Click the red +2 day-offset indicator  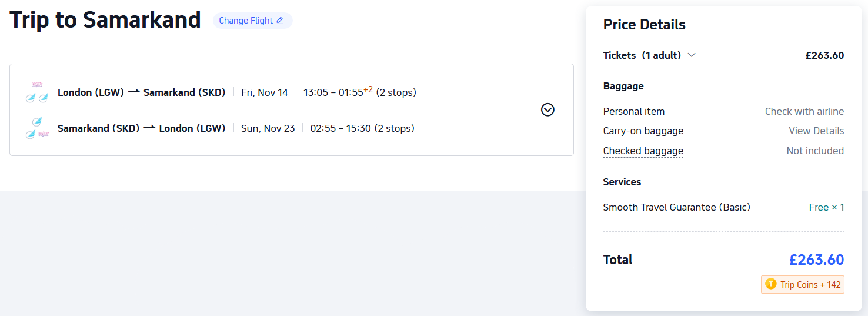[368, 89]
